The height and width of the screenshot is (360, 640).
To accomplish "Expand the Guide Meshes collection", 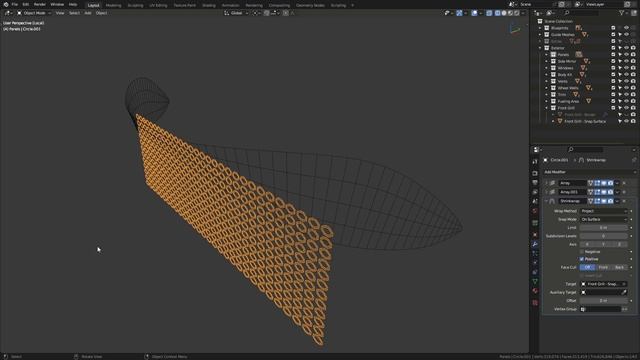I will click(540, 35).
